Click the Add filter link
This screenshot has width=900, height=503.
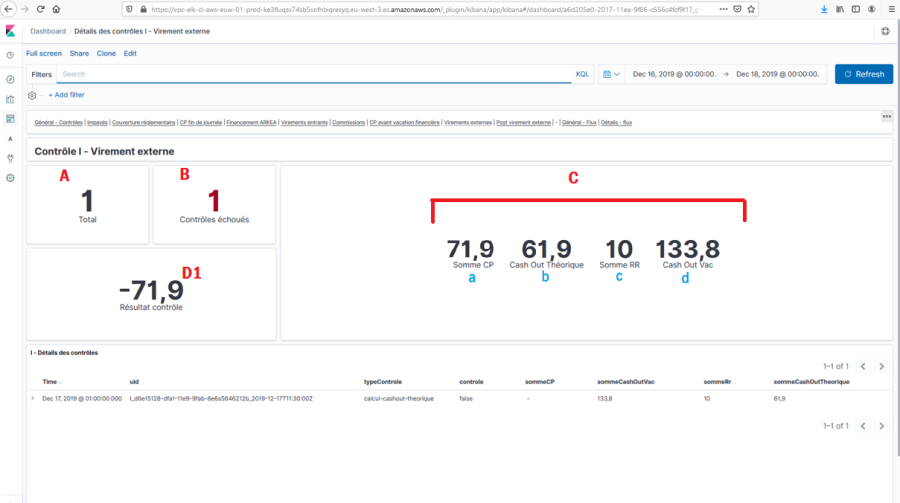click(66, 95)
